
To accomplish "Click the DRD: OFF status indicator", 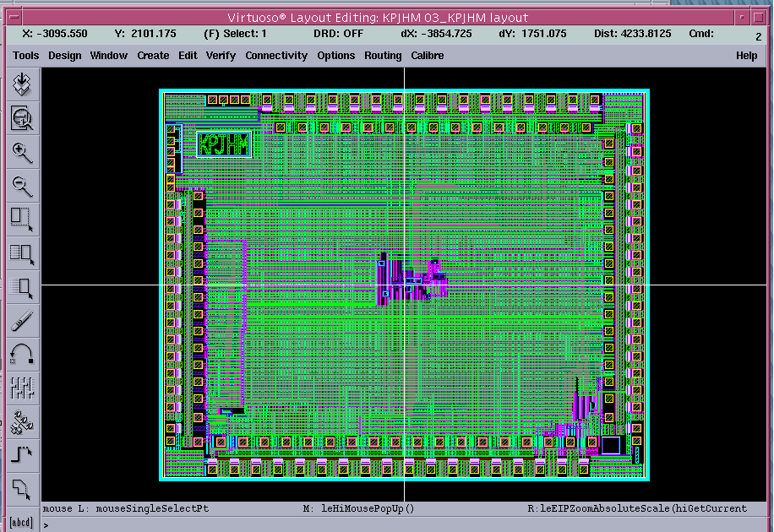I will pos(339,34).
